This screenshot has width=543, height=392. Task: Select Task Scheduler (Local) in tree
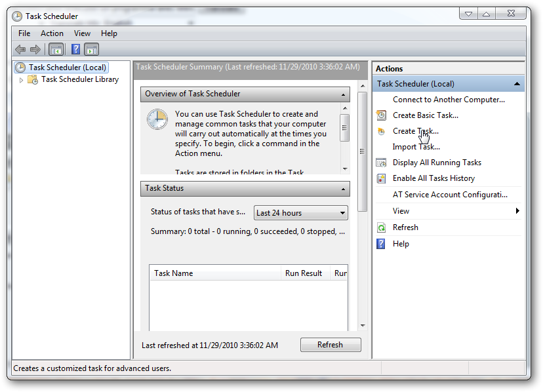pyautogui.click(x=67, y=67)
